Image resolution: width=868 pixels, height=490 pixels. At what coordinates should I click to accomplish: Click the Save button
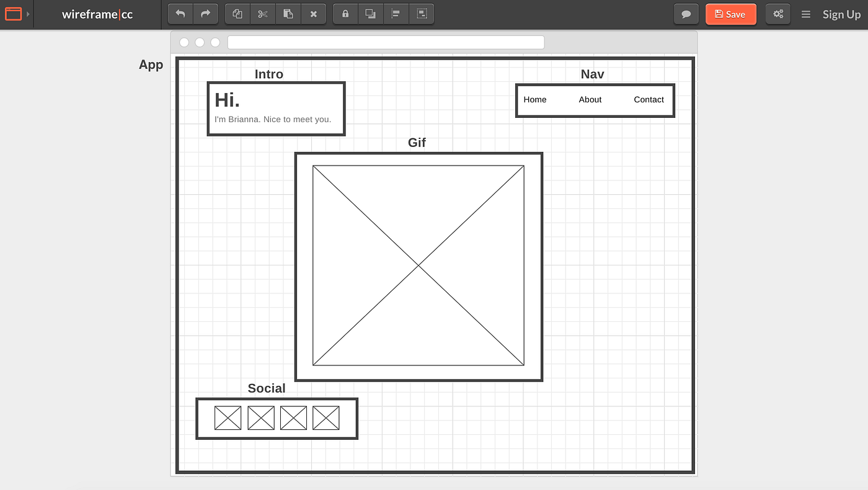730,14
